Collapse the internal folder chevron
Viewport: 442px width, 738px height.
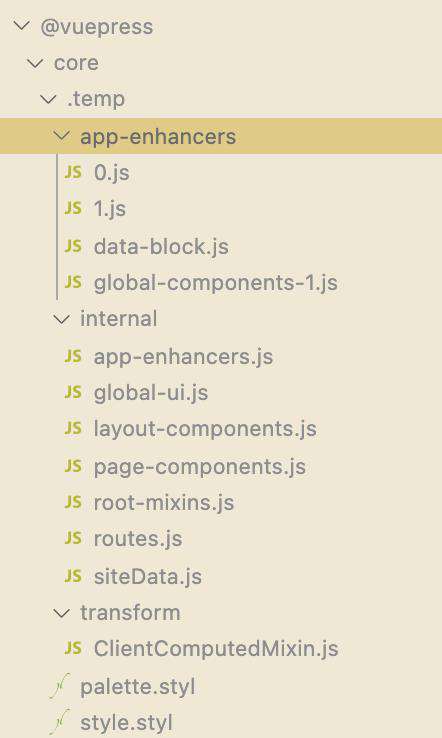61,320
